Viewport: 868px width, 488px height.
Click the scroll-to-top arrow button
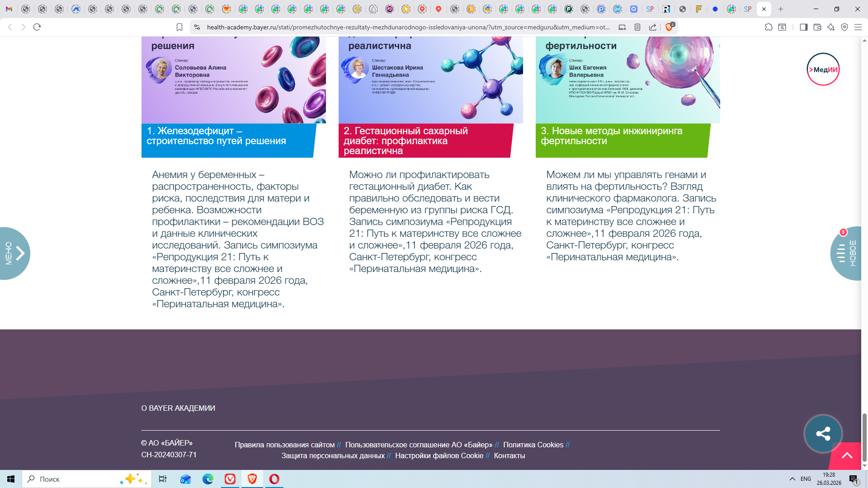tap(847, 456)
